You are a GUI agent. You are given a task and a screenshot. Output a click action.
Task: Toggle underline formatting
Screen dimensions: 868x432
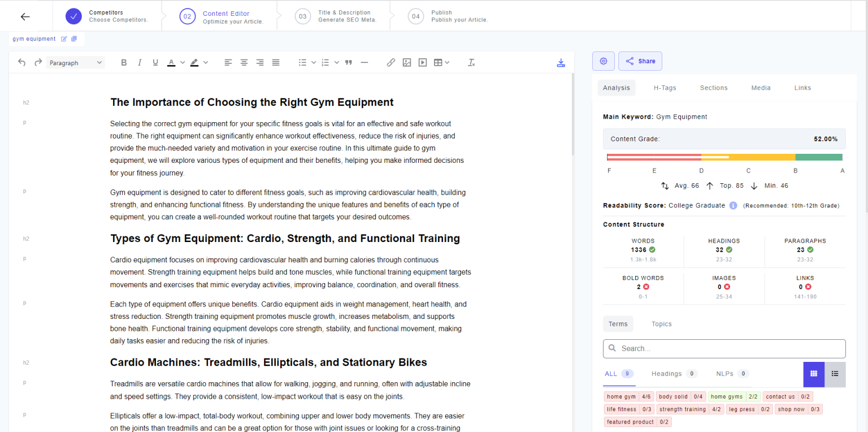coord(155,63)
